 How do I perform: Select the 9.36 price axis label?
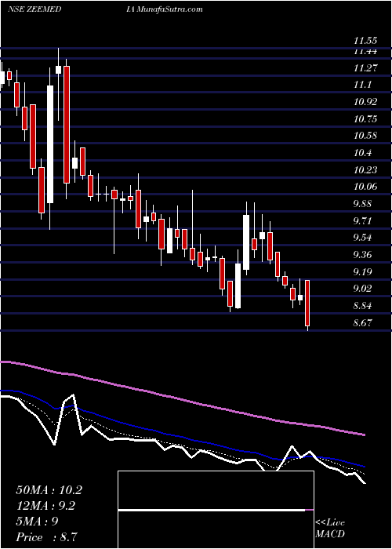(362, 255)
